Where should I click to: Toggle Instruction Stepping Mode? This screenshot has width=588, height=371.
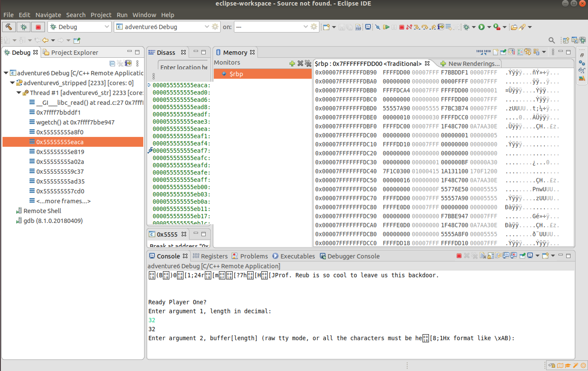(x=440, y=27)
